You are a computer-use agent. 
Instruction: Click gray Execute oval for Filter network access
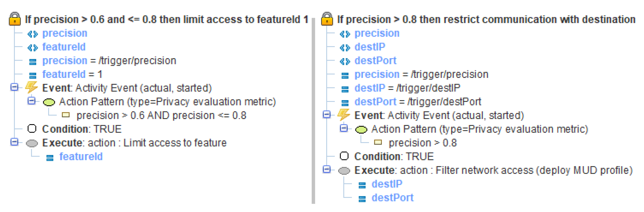click(344, 171)
